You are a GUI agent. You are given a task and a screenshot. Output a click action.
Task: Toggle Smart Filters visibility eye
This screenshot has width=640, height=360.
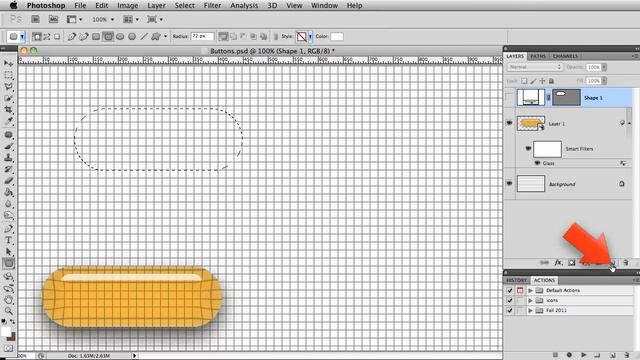pos(528,149)
